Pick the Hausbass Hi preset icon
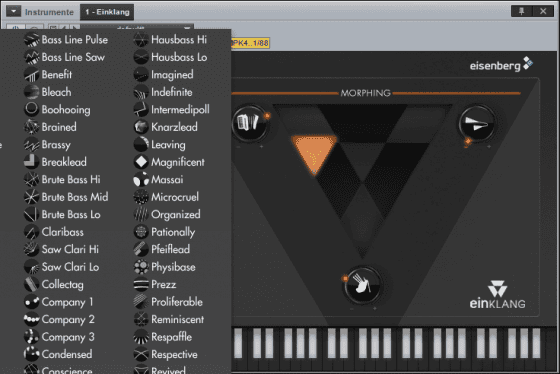 141,40
